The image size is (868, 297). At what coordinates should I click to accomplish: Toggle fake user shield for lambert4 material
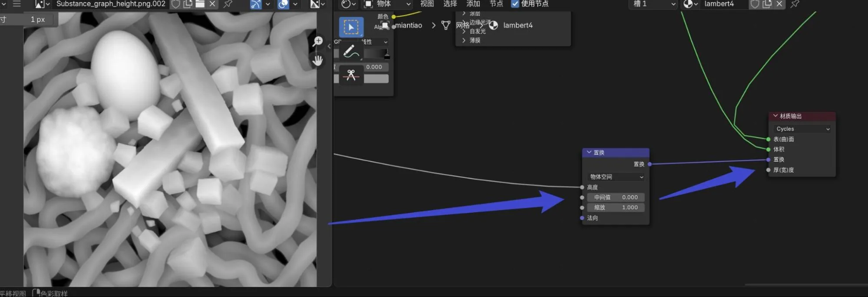pyautogui.click(x=755, y=4)
